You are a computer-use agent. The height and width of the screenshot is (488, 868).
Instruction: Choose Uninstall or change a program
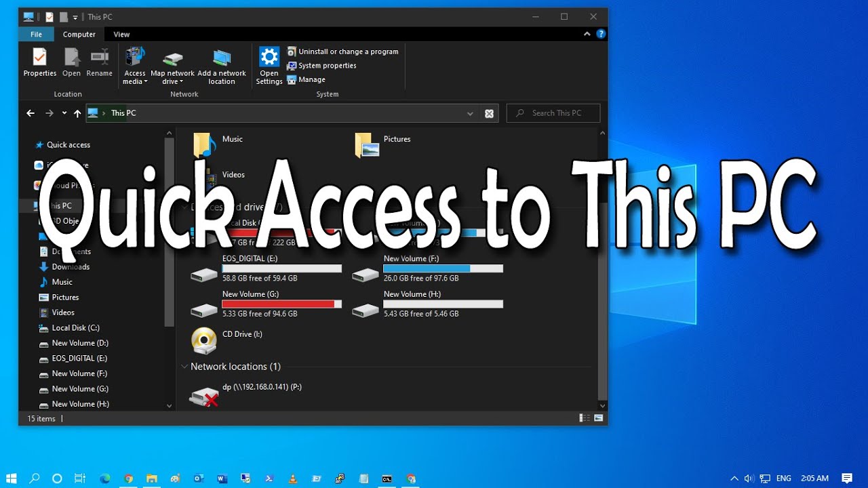click(342, 52)
